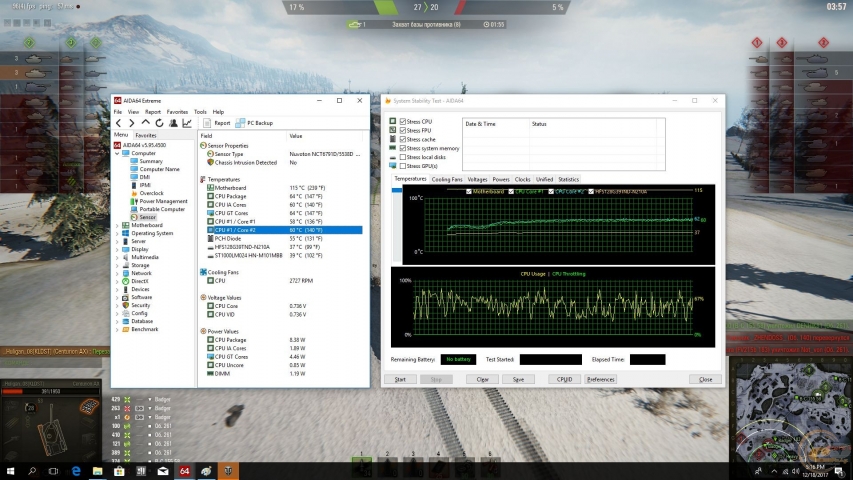Collapse the Computer tree node
Viewport: 853px width, 480px height.
click(117, 153)
